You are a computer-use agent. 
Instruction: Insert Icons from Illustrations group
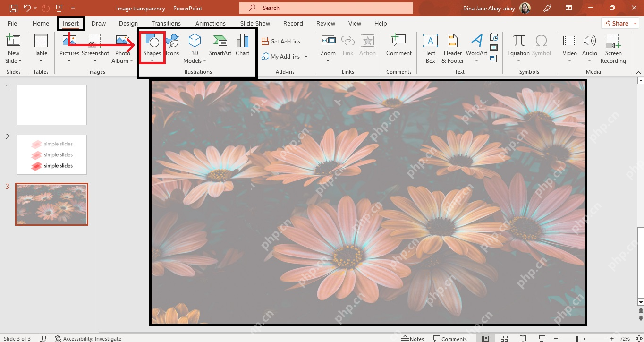[x=173, y=46]
